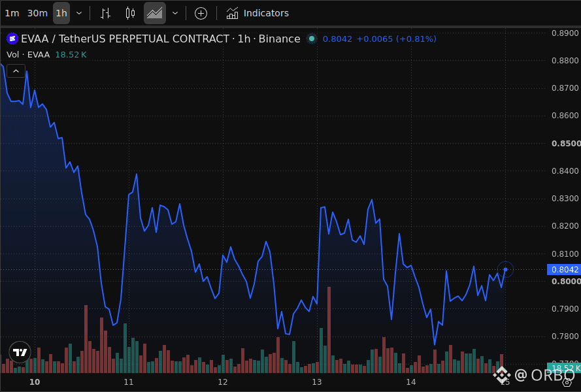Click the EVAA symbol logo icon
Image resolution: width=581 pixels, height=392 pixels.
[12, 39]
